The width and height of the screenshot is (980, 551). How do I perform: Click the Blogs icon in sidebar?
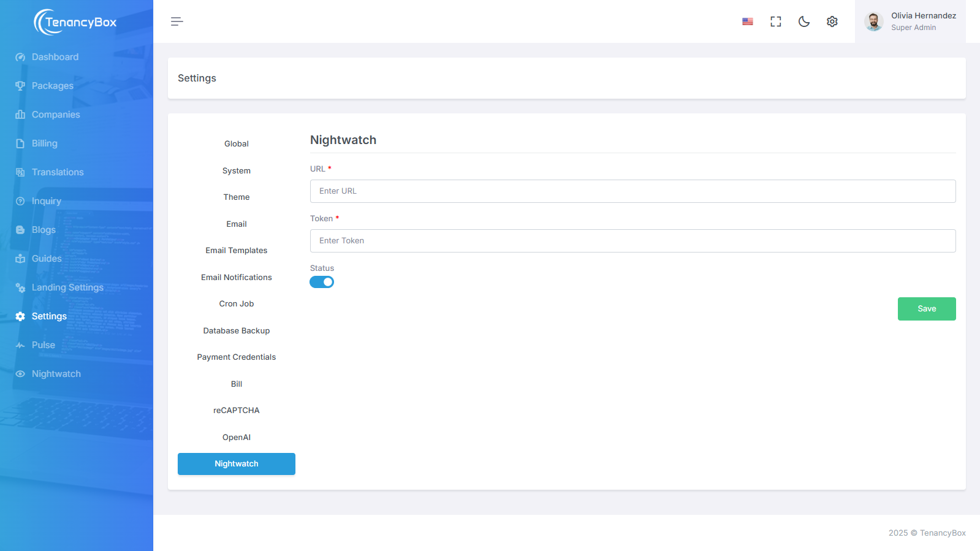pyautogui.click(x=20, y=230)
